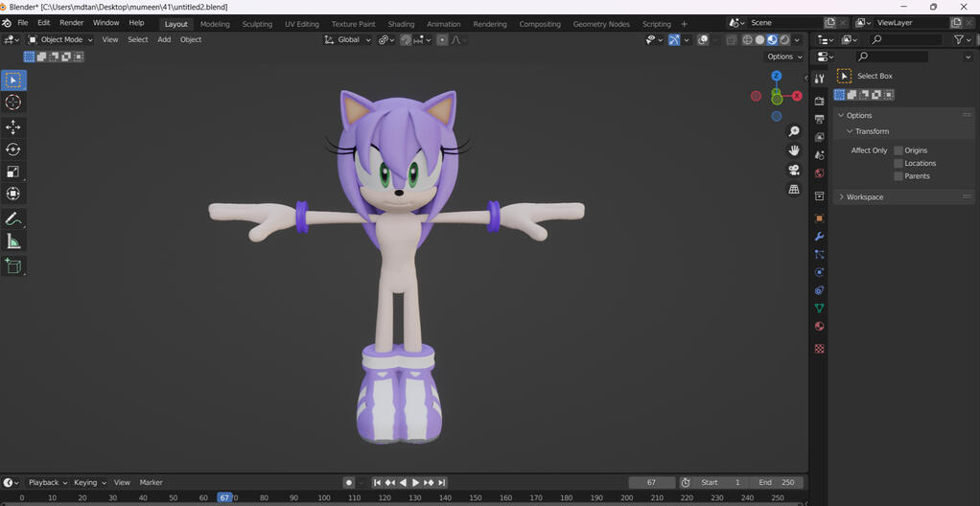Open the Object Constraints properties tab
This screenshot has height=506, width=980.
819,290
